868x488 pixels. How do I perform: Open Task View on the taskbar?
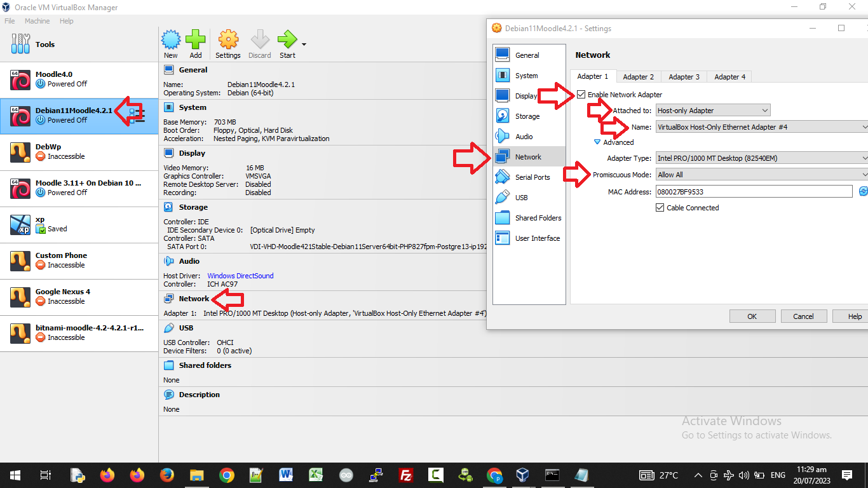point(46,475)
